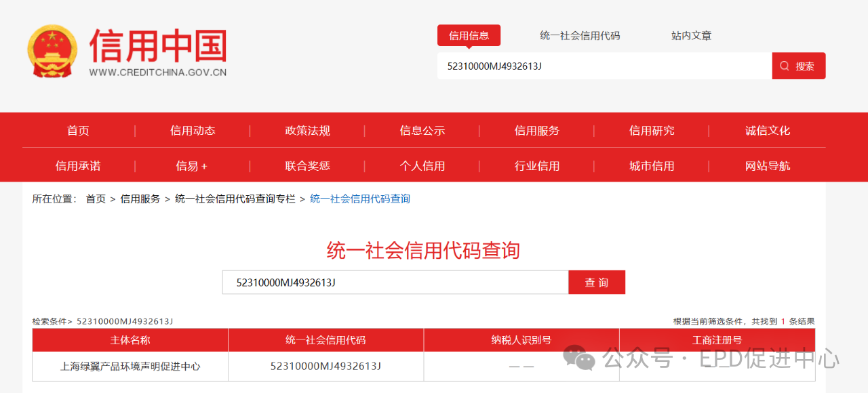The width and height of the screenshot is (868, 393).
Task: Open the 行业信用 navigation item
Action: pyautogui.click(x=537, y=166)
